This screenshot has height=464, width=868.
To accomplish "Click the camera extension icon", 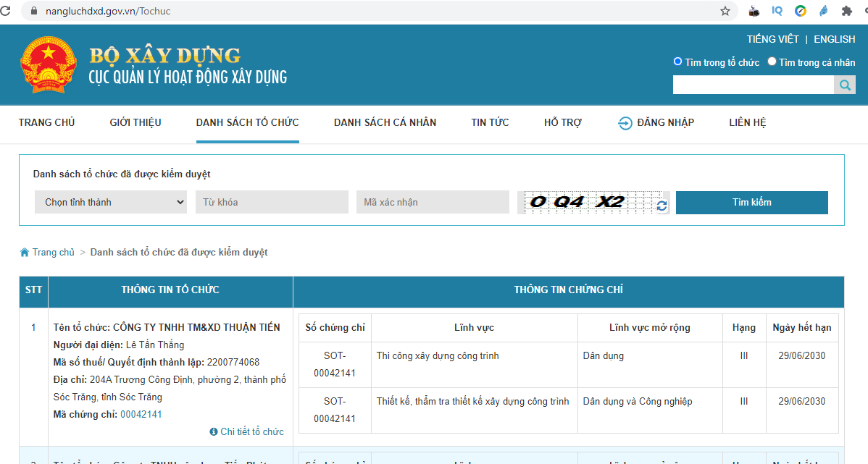I will point(754,11).
